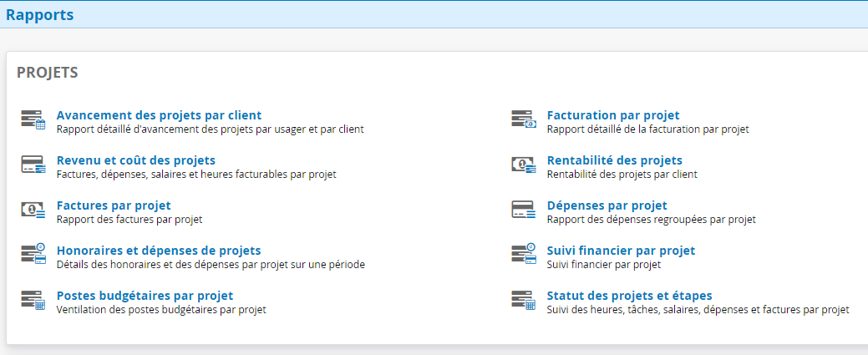Screen dimensions: 868x355
Task: Open the Avancement des projets par client report
Action: coord(159,115)
